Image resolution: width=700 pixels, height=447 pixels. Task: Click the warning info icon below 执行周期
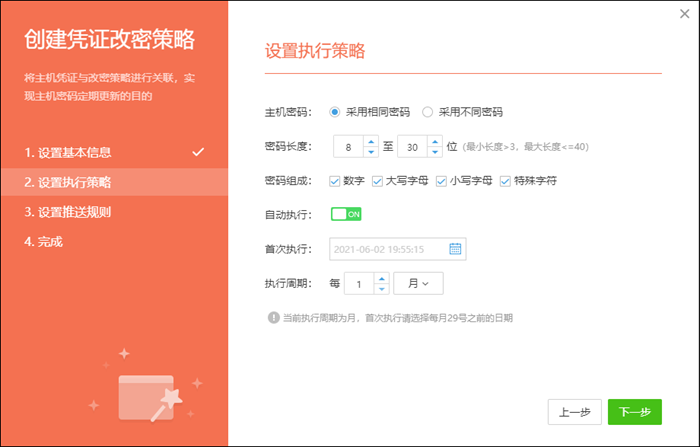click(x=272, y=318)
